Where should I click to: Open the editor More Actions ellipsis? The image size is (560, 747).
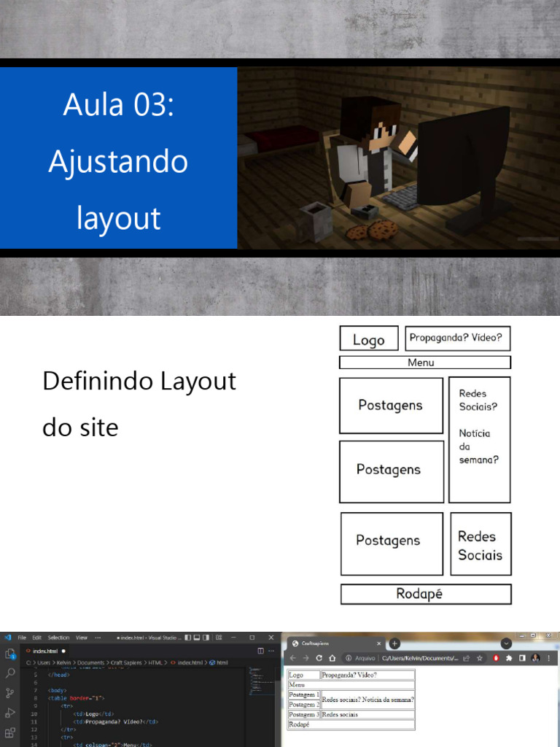(x=271, y=651)
